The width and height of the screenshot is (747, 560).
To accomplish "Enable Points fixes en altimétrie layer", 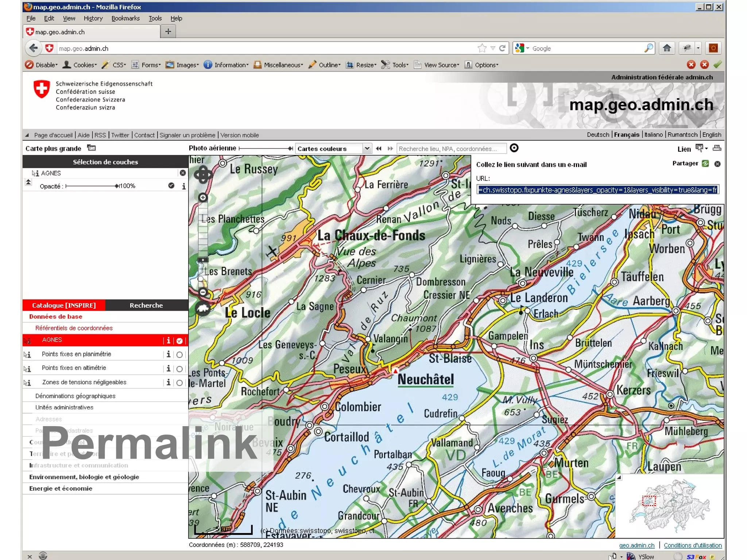I will (179, 369).
